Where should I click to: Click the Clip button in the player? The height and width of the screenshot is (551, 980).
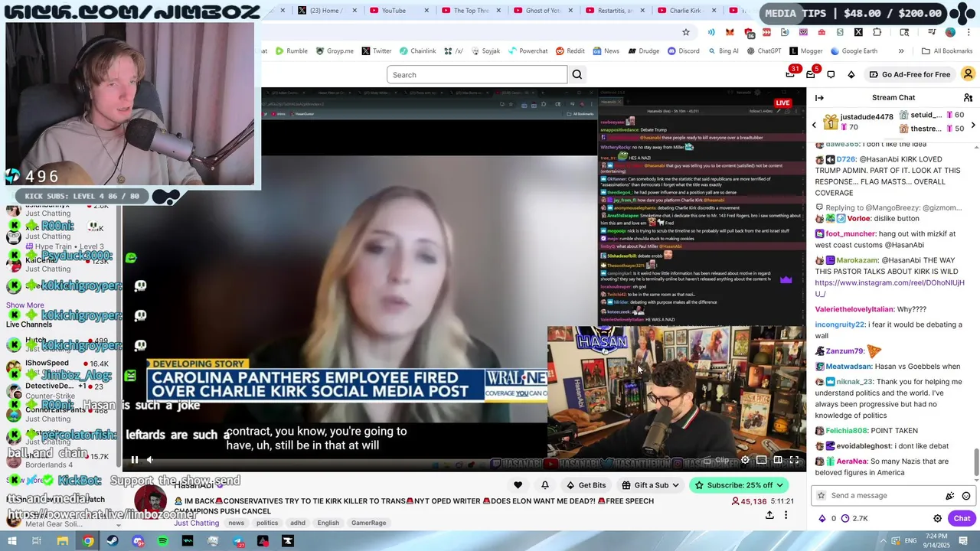(717, 460)
